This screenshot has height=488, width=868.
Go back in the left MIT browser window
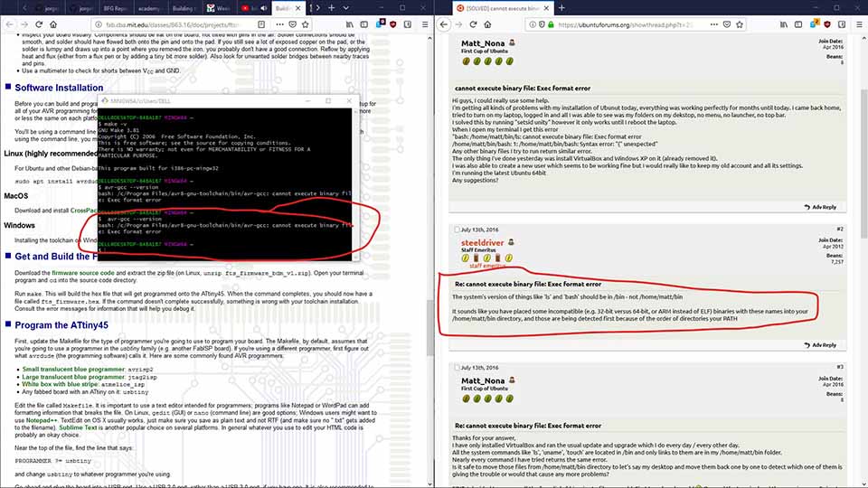click(x=9, y=24)
